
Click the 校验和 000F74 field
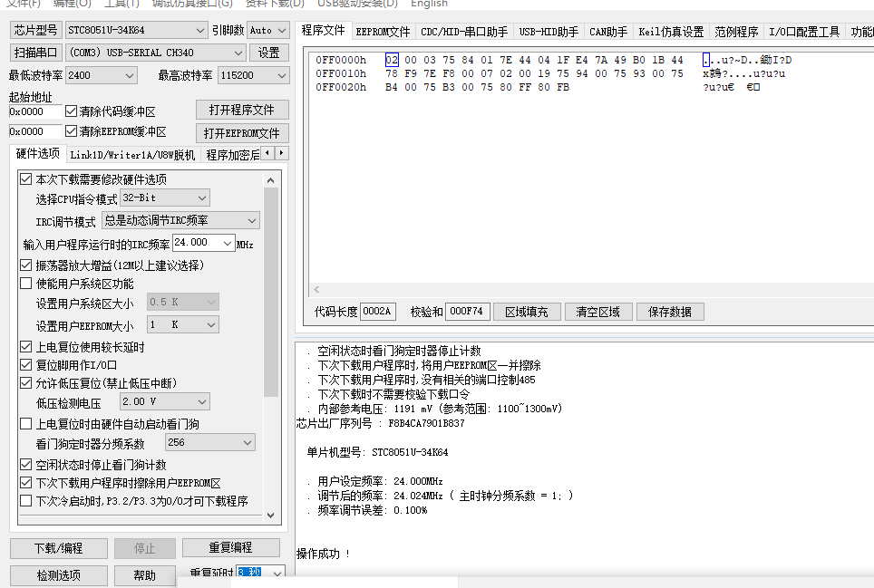pos(468,312)
